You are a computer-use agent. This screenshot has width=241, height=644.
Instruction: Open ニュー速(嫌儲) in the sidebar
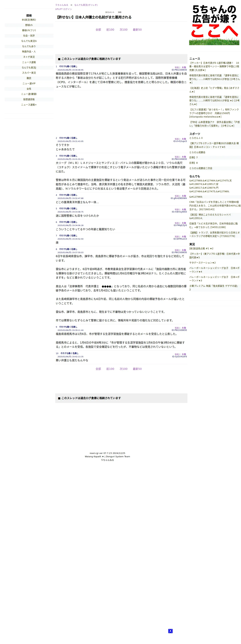click(x=29, y=94)
